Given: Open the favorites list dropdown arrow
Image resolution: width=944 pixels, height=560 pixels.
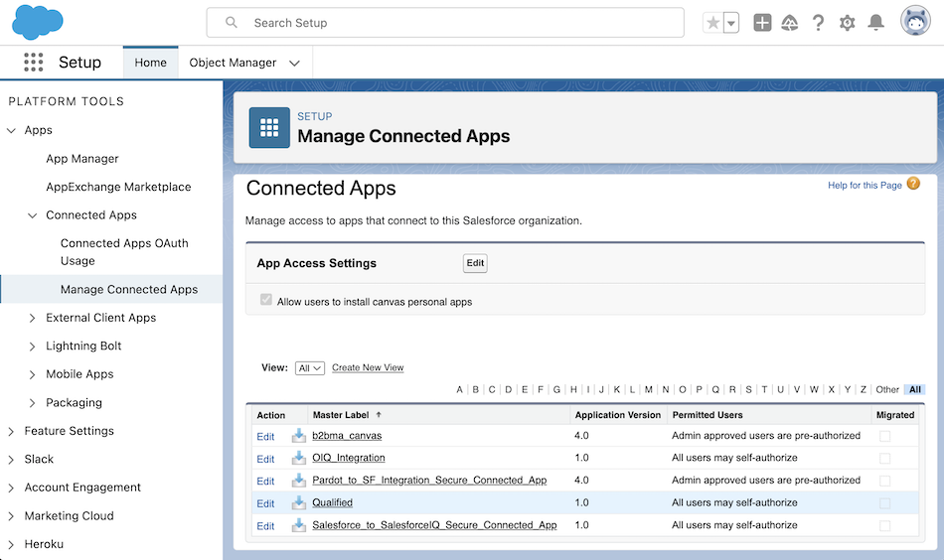Looking at the screenshot, I should pos(731,23).
